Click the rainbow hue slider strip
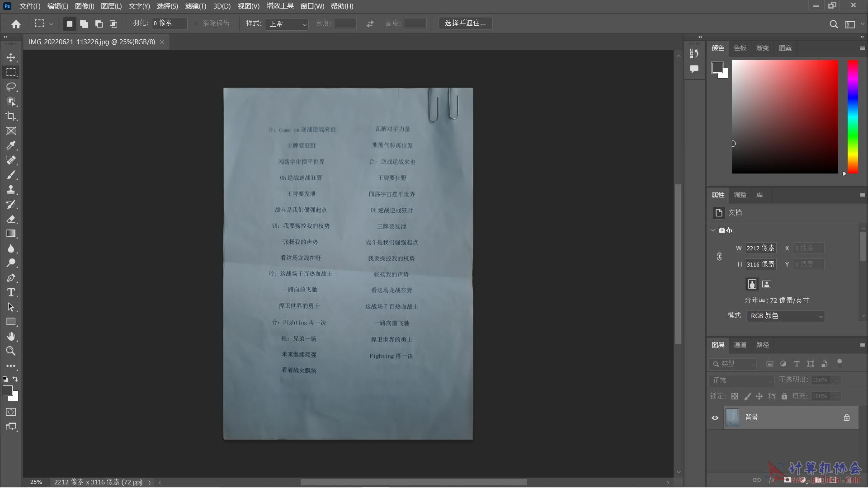 852,117
